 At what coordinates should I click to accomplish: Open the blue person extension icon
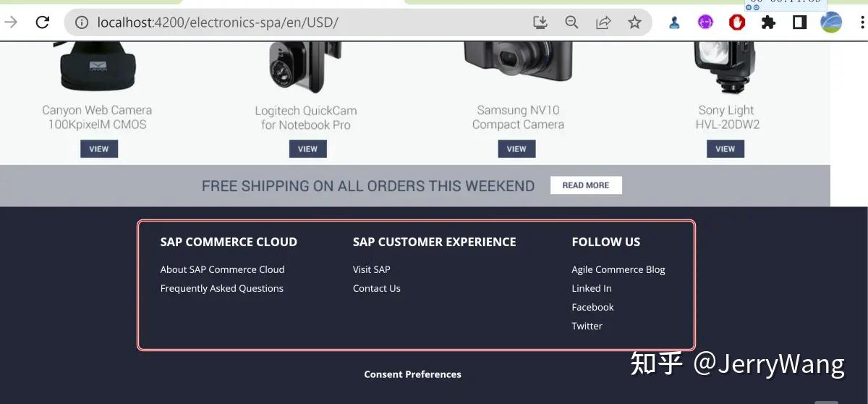click(x=674, y=22)
